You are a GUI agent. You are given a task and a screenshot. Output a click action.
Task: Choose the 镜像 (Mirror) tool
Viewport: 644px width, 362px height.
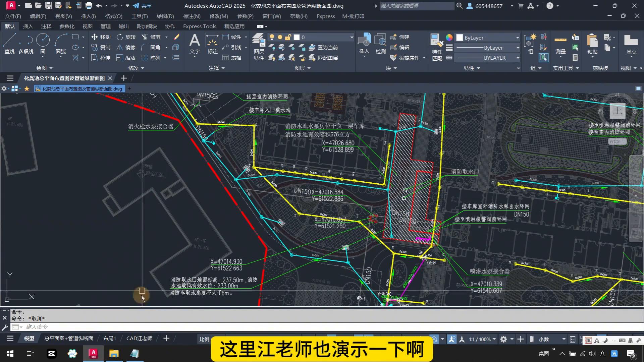click(x=126, y=48)
